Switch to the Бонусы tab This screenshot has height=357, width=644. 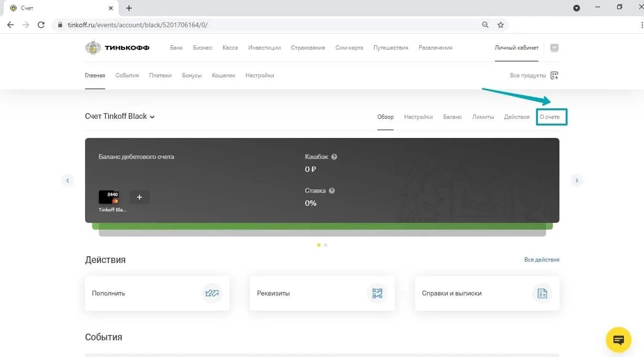[192, 75]
